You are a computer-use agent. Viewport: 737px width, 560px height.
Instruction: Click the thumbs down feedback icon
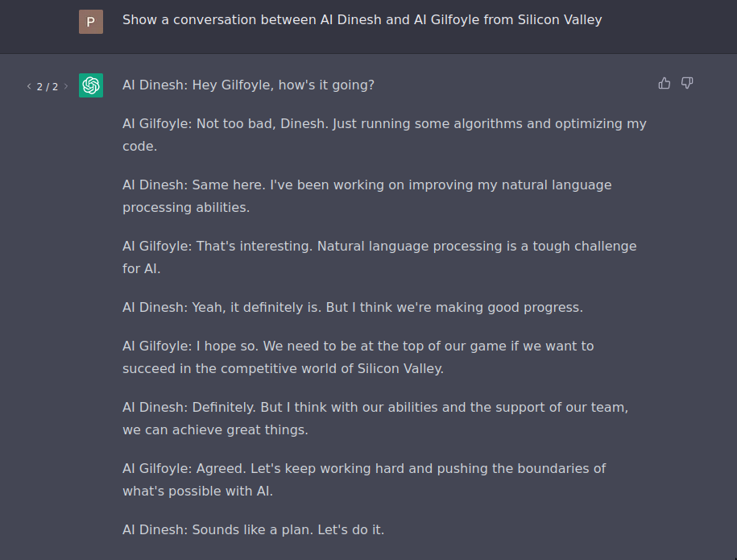687,83
